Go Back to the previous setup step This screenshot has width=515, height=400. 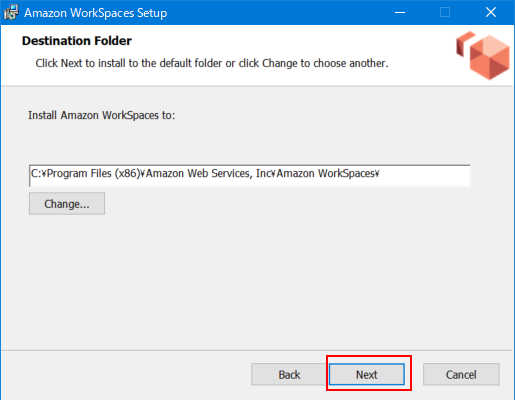coord(289,374)
